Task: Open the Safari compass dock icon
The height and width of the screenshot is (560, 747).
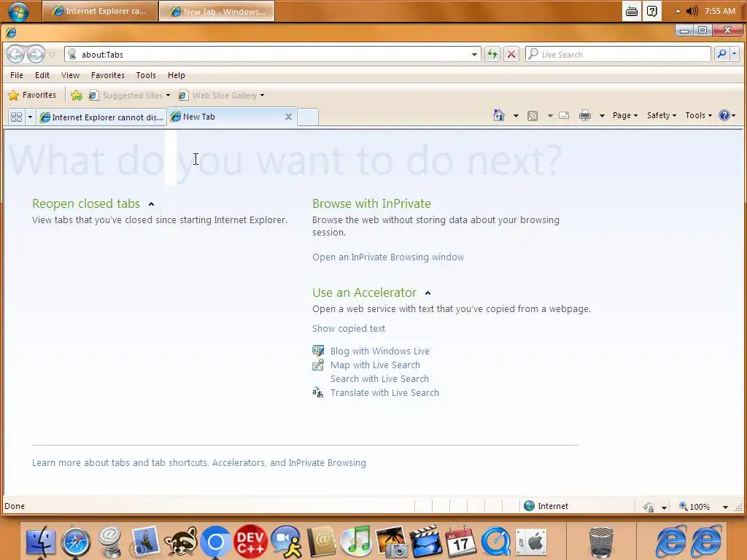Action: (75, 542)
